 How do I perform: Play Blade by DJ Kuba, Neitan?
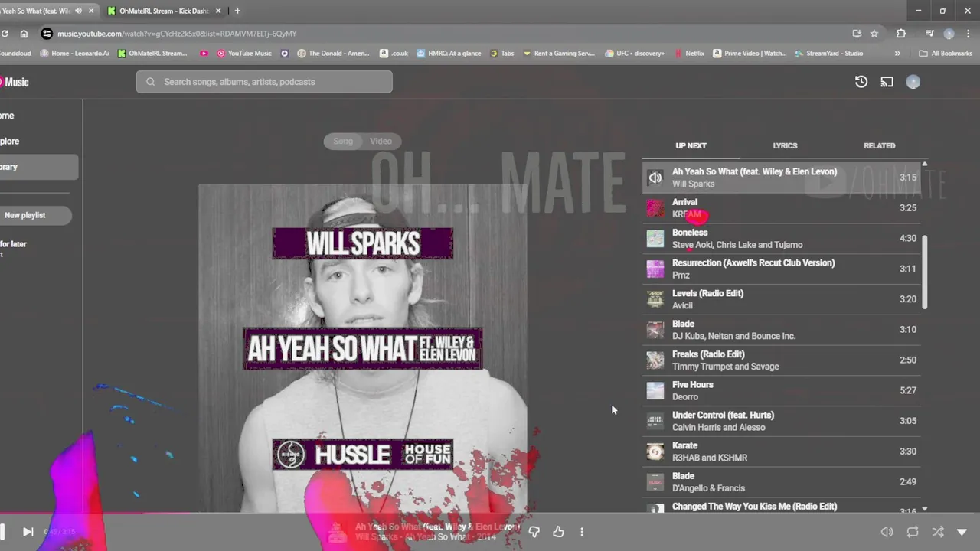[x=781, y=330]
